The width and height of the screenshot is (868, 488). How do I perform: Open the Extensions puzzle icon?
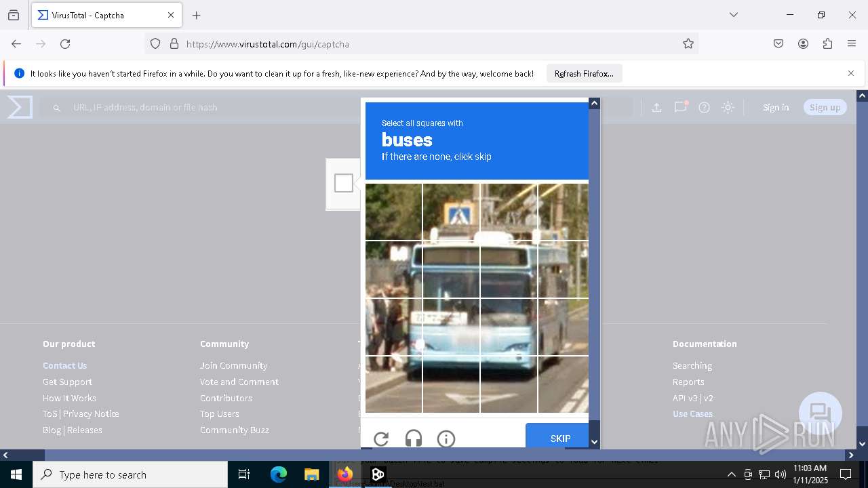click(x=827, y=43)
